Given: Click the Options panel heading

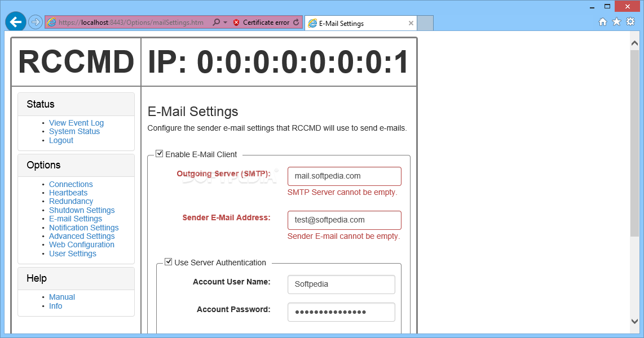Looking at the screenshot, I should pyautogui.click(x=43, y=165).
